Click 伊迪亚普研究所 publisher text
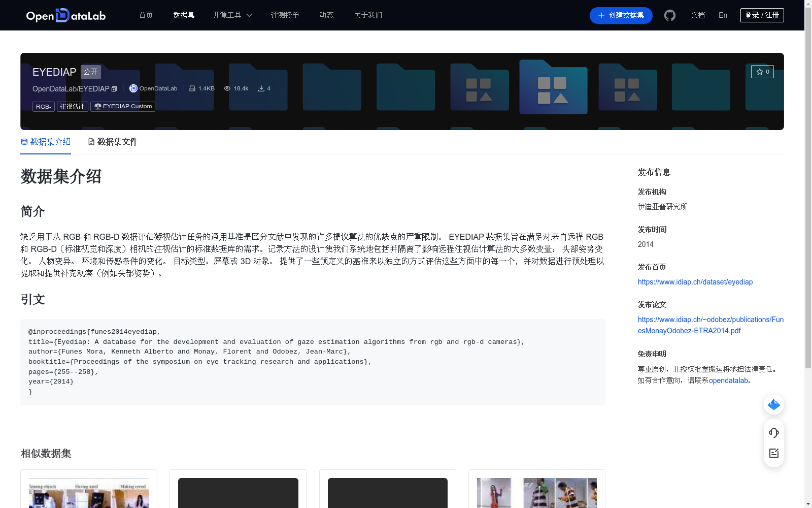This screenshot has width=812, height=508. [662, 207]
